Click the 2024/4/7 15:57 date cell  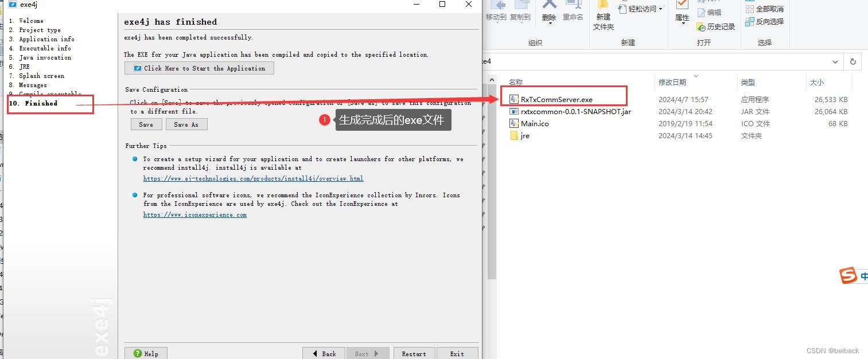[x=683, y=99]
